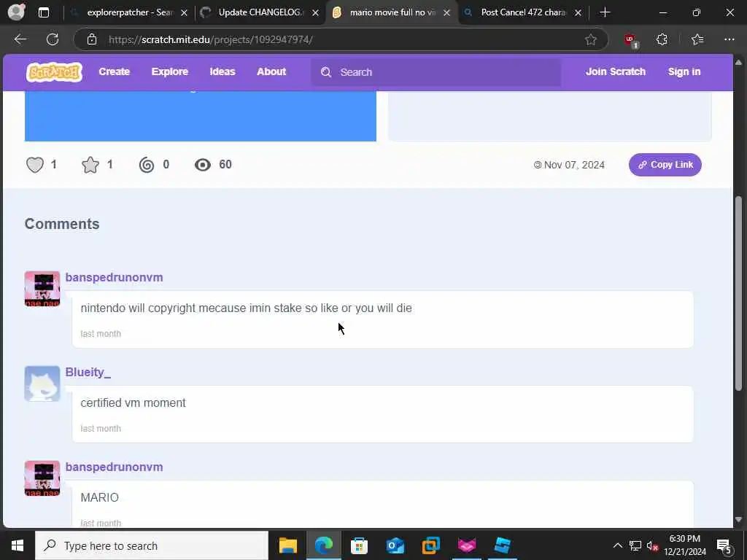The width and height of the screenshot is (747, 560).
Task: Click the scrollbar up arrow
Action: pyautogui.click(x=738, y=63)
